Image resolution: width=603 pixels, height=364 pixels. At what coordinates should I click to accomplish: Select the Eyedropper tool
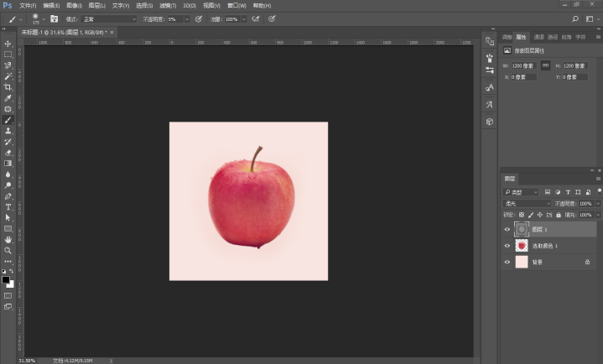coord(8,98)
